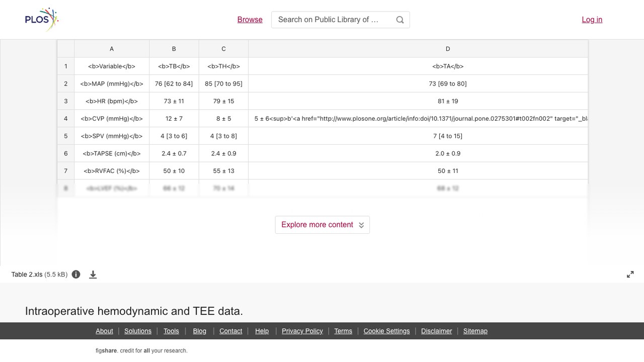Open the Help footer link
The height and width of the screenshot is (362, 644).
(x=262, y=331)
